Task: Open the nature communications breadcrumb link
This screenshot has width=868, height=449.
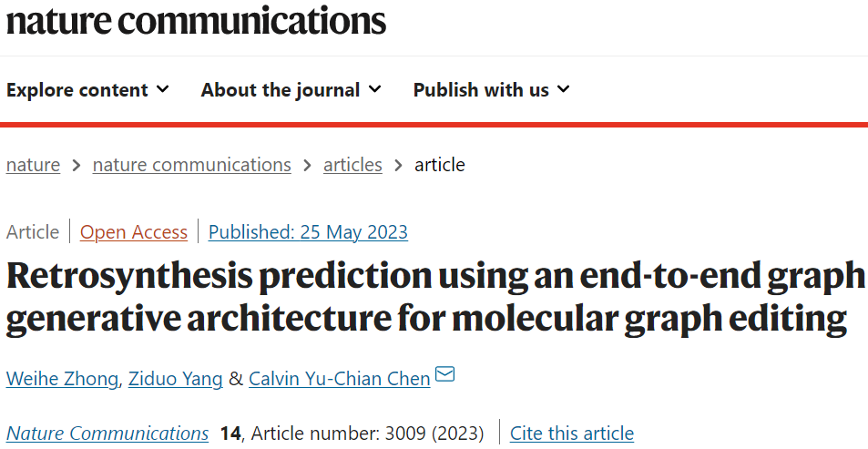Action: [191, 165]
